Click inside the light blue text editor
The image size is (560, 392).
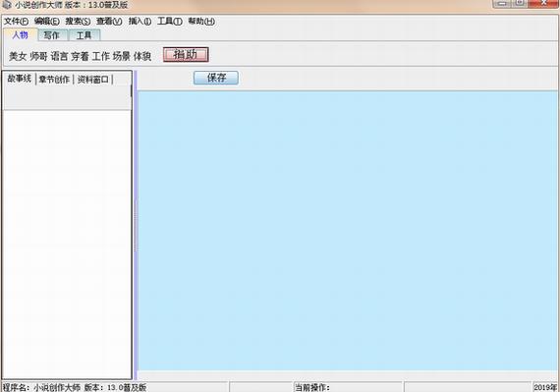[x=348, y=231]
